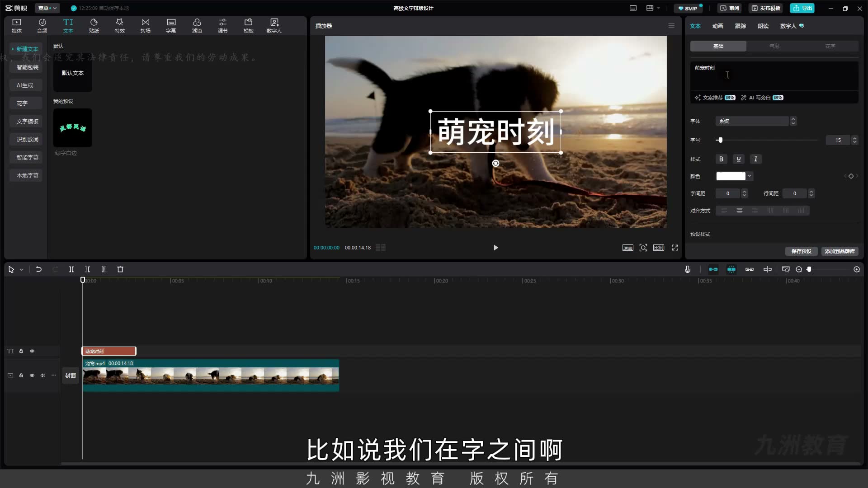This screenshot has width=868, height=488.
Task: Adjust 行间距 line spacing stepper
Action: click(x=811, y=193)
